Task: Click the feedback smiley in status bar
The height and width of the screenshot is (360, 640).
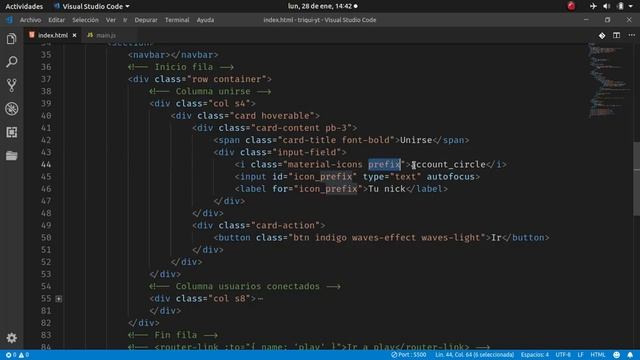Action: (616, 355)
